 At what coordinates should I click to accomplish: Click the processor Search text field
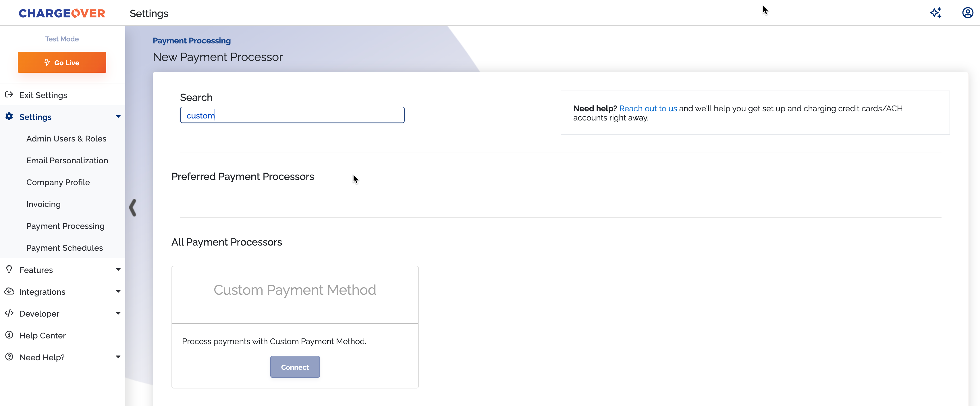[x=292, y=115]
